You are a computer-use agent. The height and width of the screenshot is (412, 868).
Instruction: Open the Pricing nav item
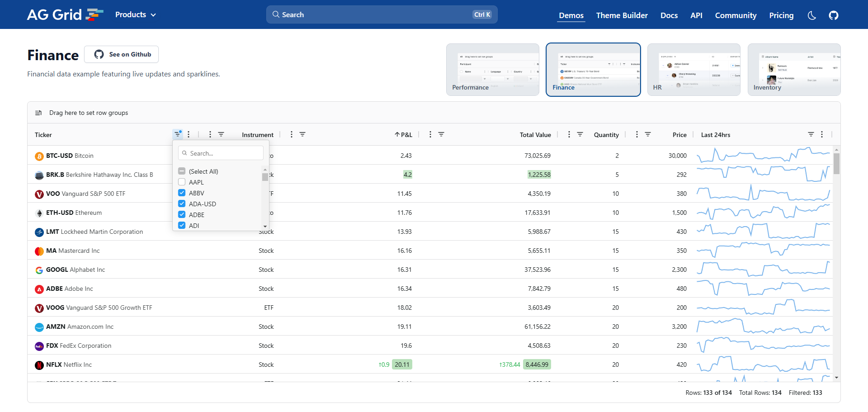(781, 15)
